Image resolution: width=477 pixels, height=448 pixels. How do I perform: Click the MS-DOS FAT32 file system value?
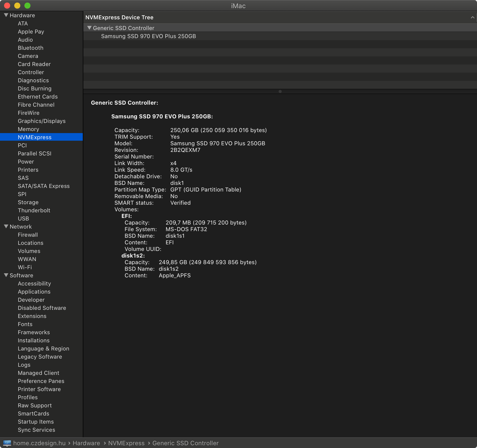pos(186,229)
